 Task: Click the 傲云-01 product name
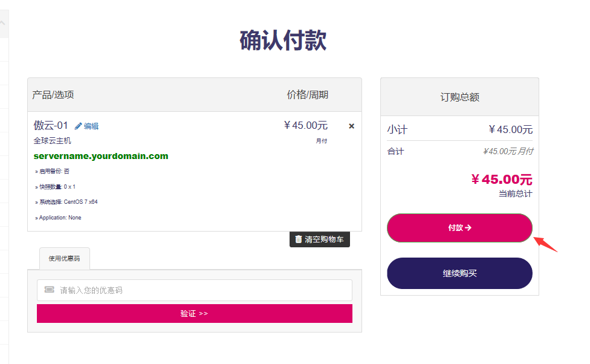click(x=51, y=126)
